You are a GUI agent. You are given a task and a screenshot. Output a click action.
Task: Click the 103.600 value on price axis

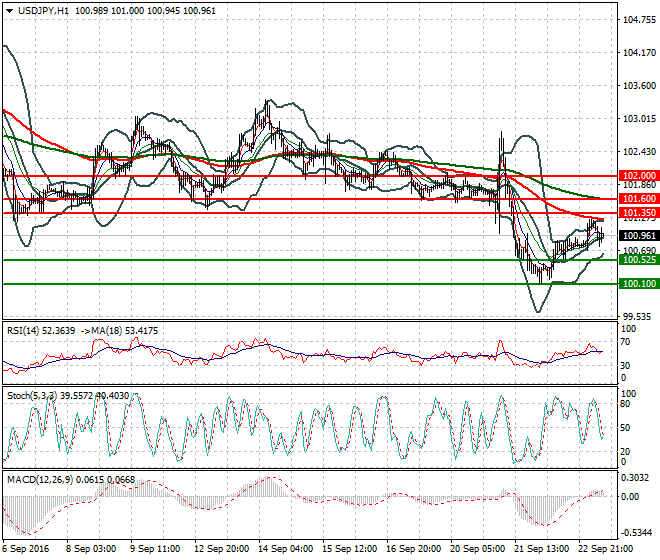[637, 86]
